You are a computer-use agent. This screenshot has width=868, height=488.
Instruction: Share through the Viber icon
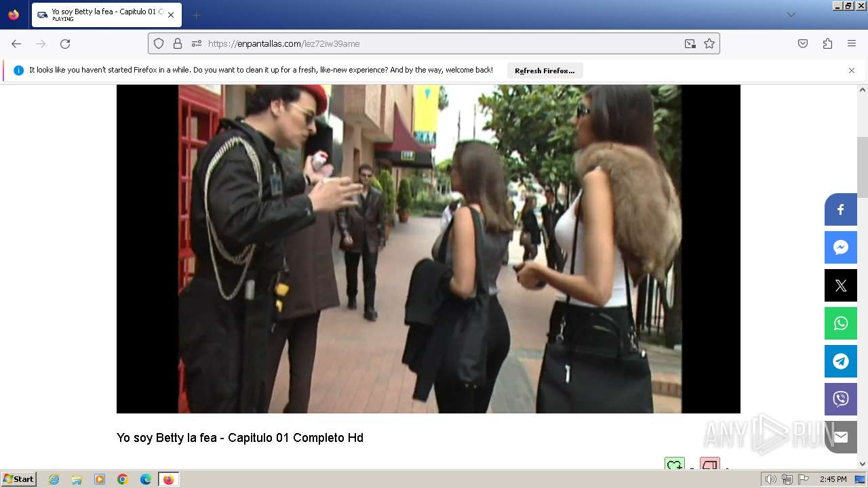tap(840, 399)
